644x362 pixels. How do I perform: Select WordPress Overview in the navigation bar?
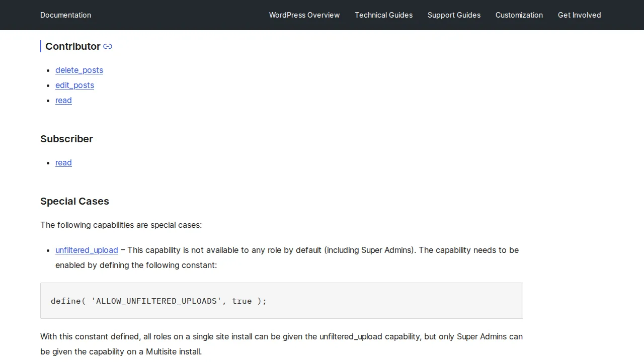(x=304, y=15)
